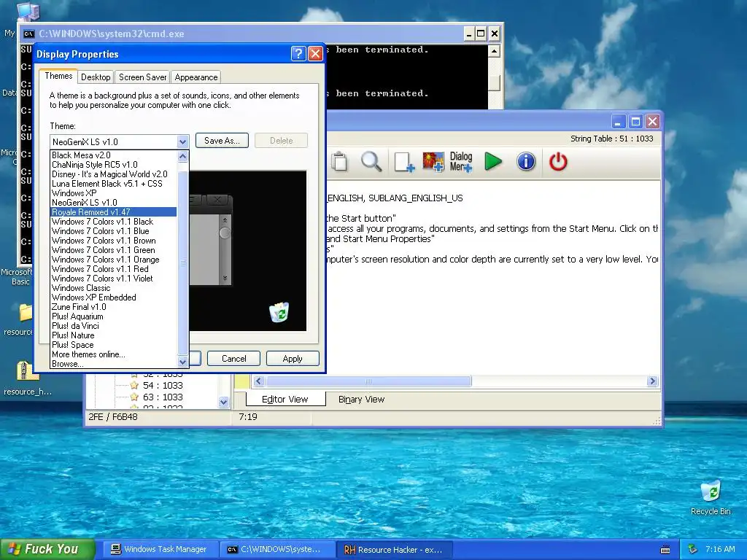Select Luna Element Black v5.1 + CSS
The height and width of the screenshot is (560, 747).
point(113,184)
